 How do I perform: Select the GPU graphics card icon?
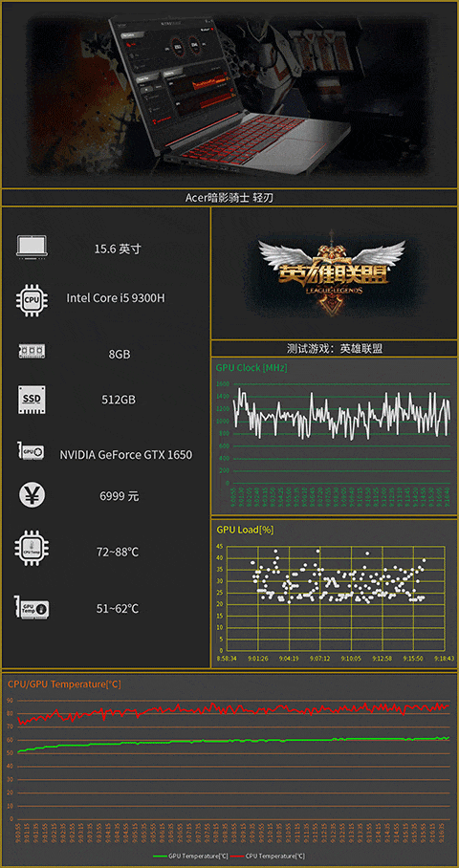(x=33, y=451)
